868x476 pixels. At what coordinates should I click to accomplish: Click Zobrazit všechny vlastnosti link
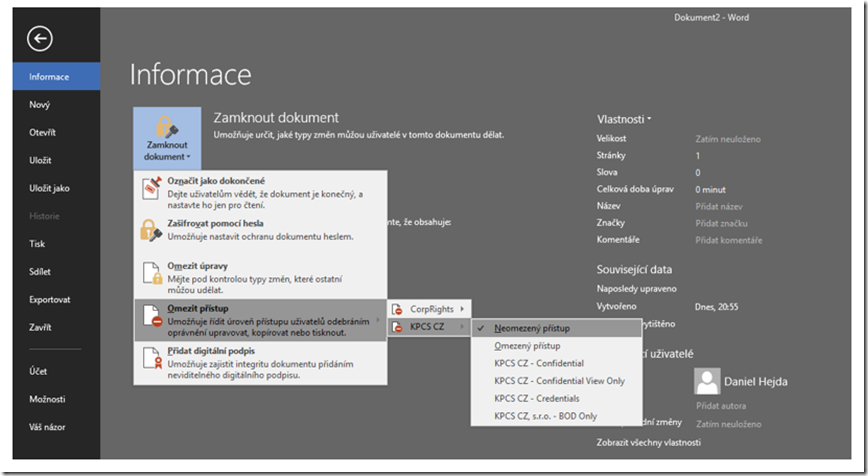point(648,442)
